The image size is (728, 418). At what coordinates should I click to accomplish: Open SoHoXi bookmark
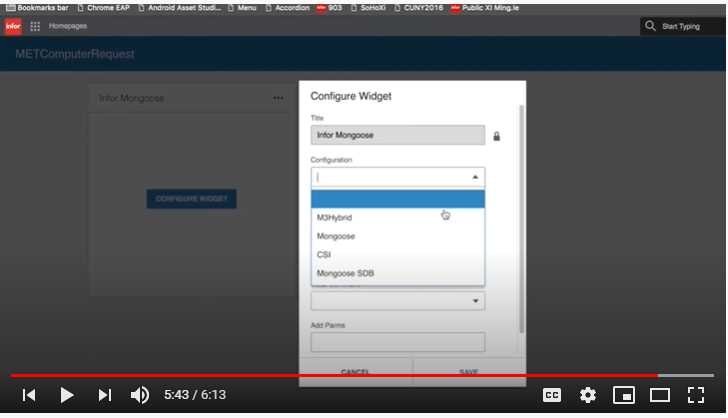click(368, 8)
